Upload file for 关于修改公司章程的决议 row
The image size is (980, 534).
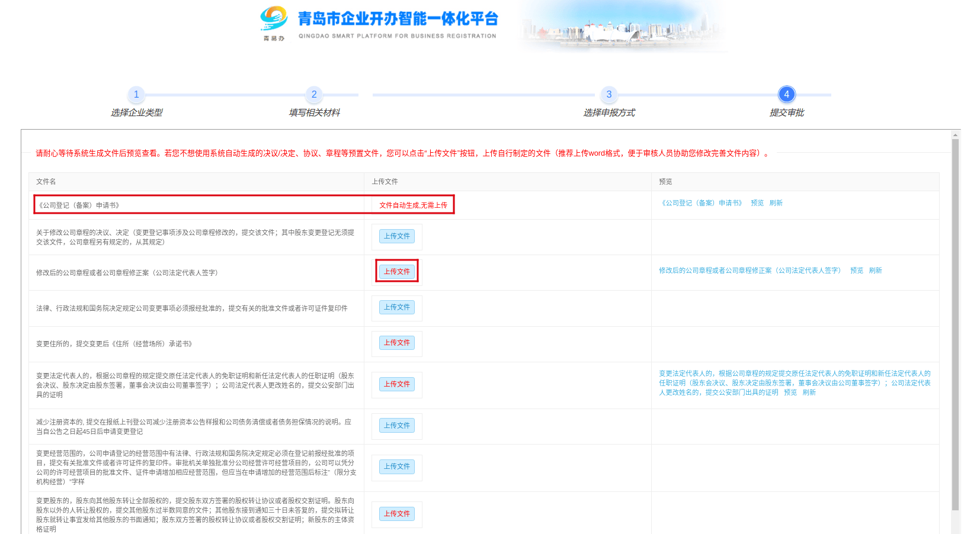(x=396, y=236)
